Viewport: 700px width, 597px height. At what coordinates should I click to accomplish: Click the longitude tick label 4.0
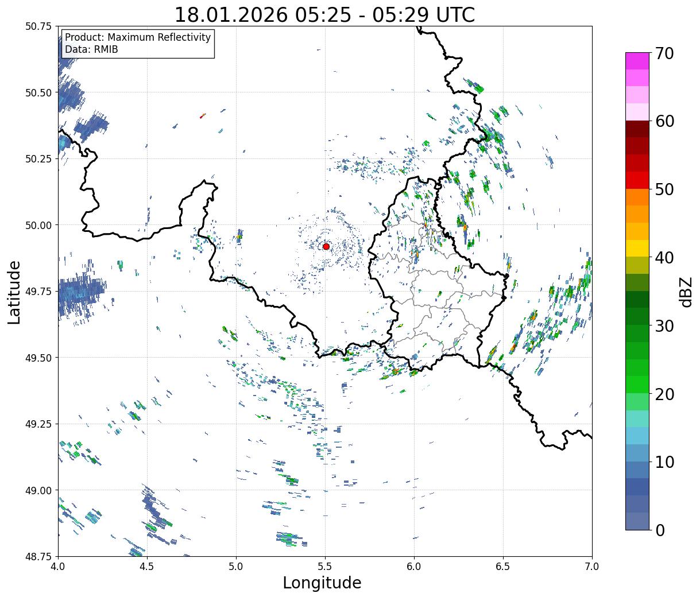tap(58, 567)
